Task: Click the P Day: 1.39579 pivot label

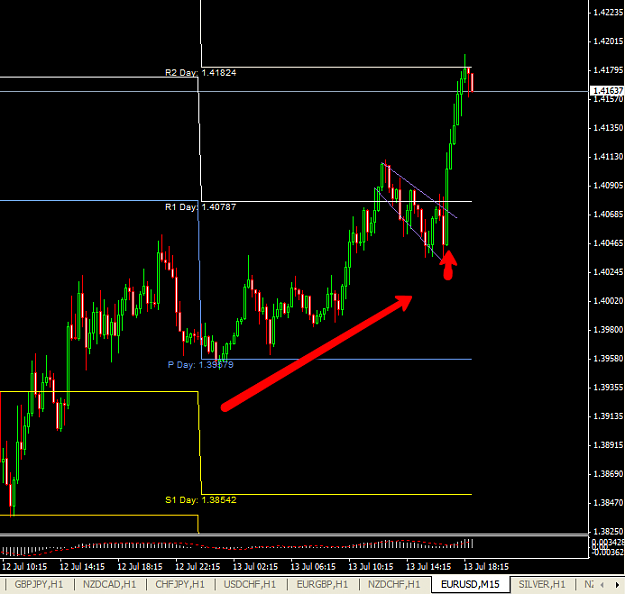Action: pyautogui.click(x=200, y=365)
